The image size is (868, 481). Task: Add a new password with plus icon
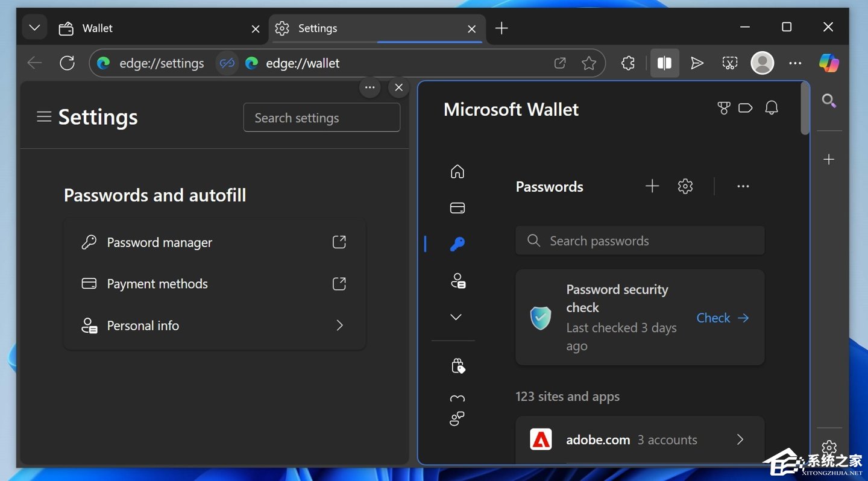652,186
